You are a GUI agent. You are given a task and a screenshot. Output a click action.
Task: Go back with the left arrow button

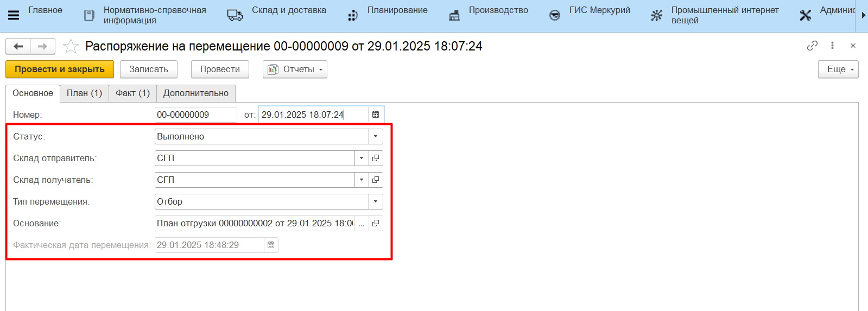[x=18, y=47]
